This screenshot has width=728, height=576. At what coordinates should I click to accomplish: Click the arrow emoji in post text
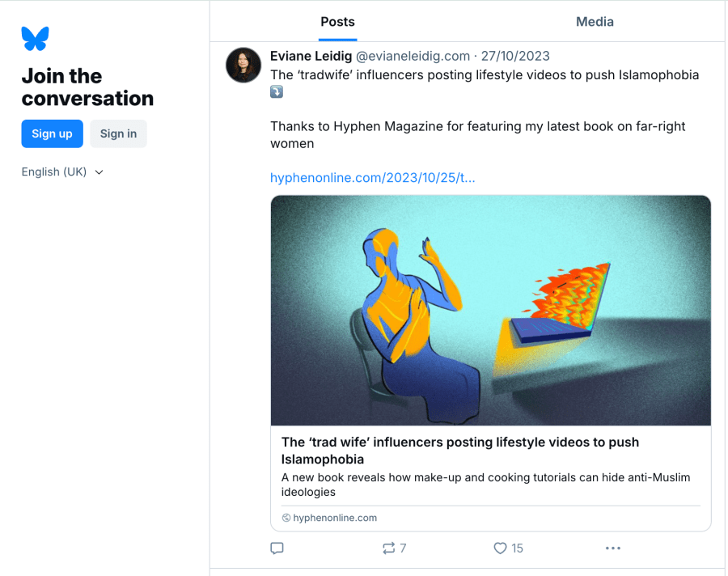(277, 93)
